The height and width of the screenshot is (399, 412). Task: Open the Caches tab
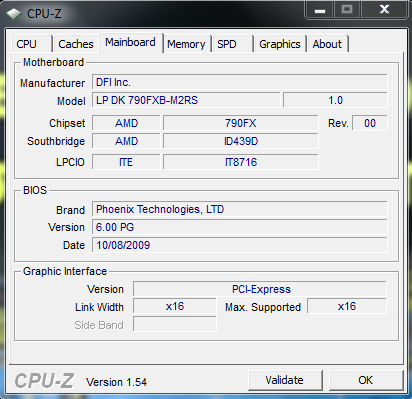(76, 44)
